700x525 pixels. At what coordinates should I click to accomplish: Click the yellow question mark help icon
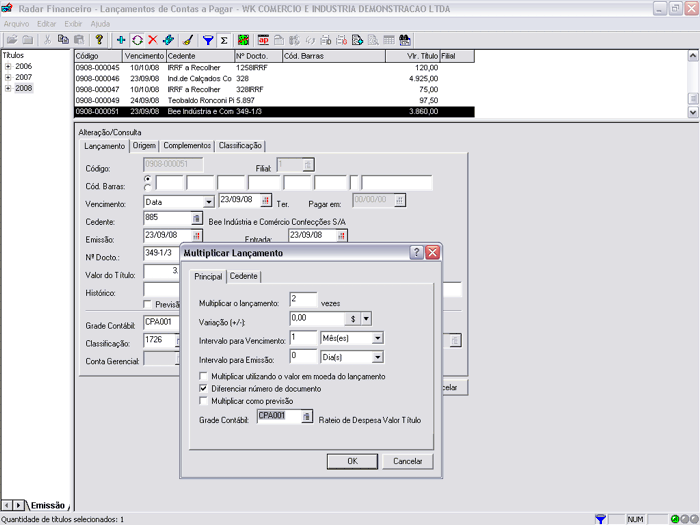point(99,40)
